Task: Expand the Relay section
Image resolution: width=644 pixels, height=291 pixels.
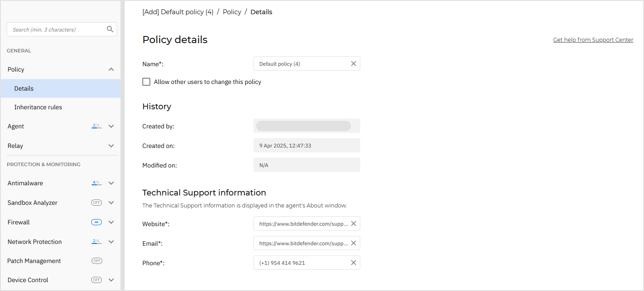Action: pyautogui.click(x=111, y=146)
